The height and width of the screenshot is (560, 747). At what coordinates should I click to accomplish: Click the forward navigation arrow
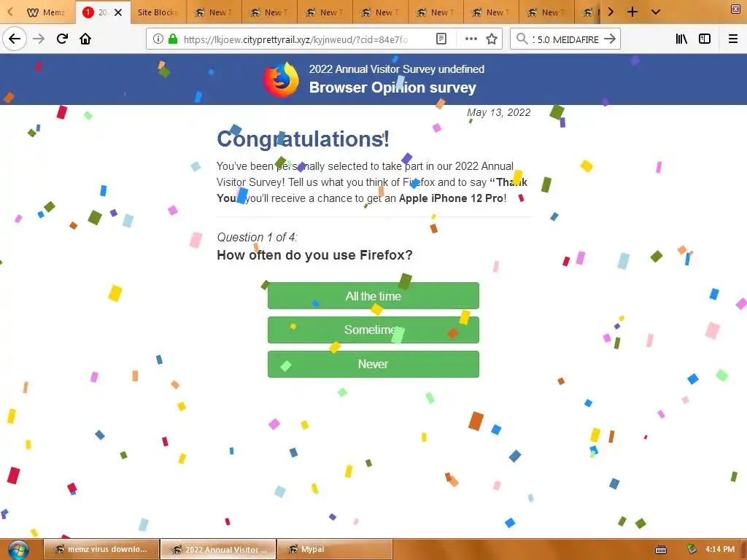click(39, 39)
